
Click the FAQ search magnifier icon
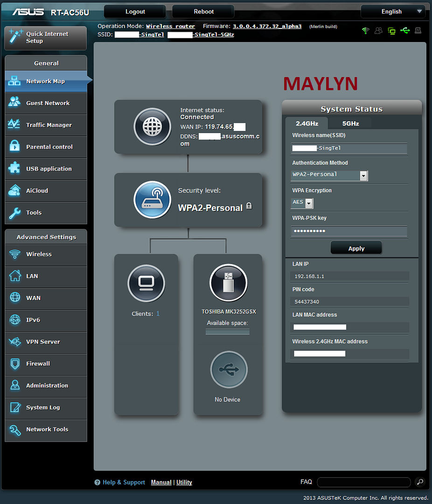[419, 482]
